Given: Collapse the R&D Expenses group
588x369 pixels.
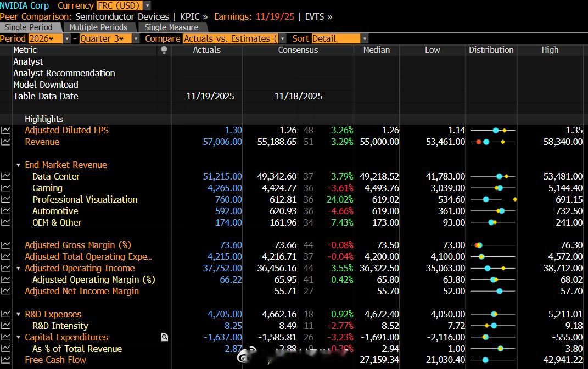Looking at the screenshot, I should click(18, 314).
